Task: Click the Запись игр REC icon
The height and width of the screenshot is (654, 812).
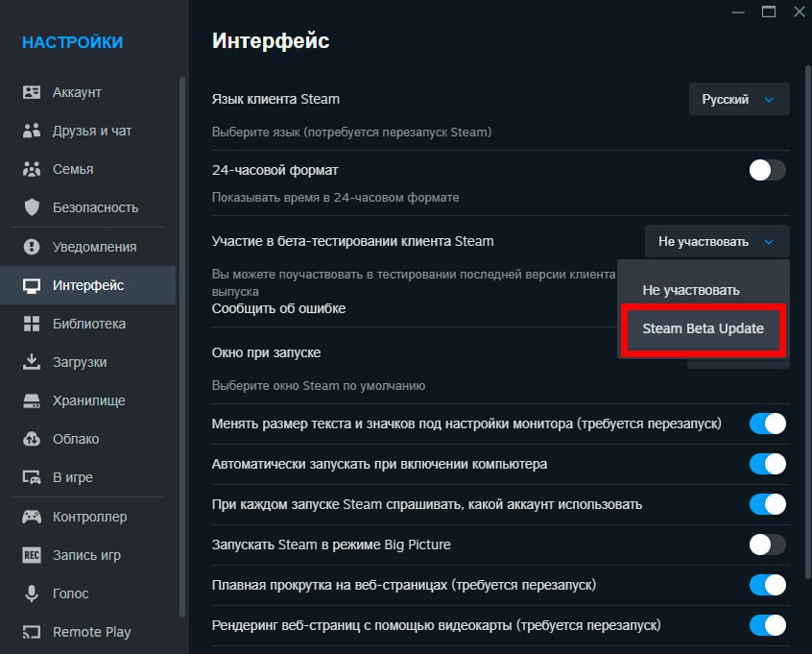Action: coord(32,555)
